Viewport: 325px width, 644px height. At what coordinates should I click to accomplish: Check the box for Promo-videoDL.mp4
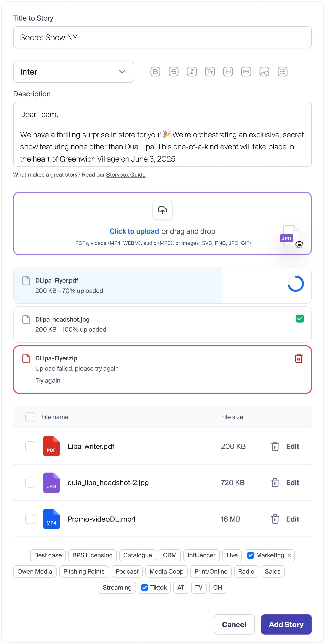click(30, 519)
